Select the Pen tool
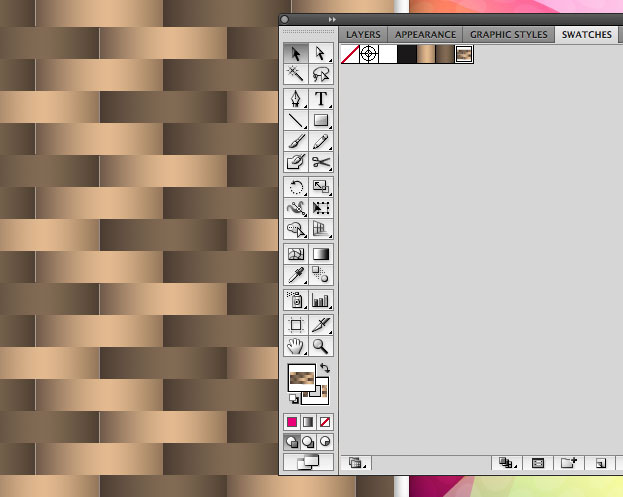Viewport: 623px width, 497px height. (x=296, y=99)
